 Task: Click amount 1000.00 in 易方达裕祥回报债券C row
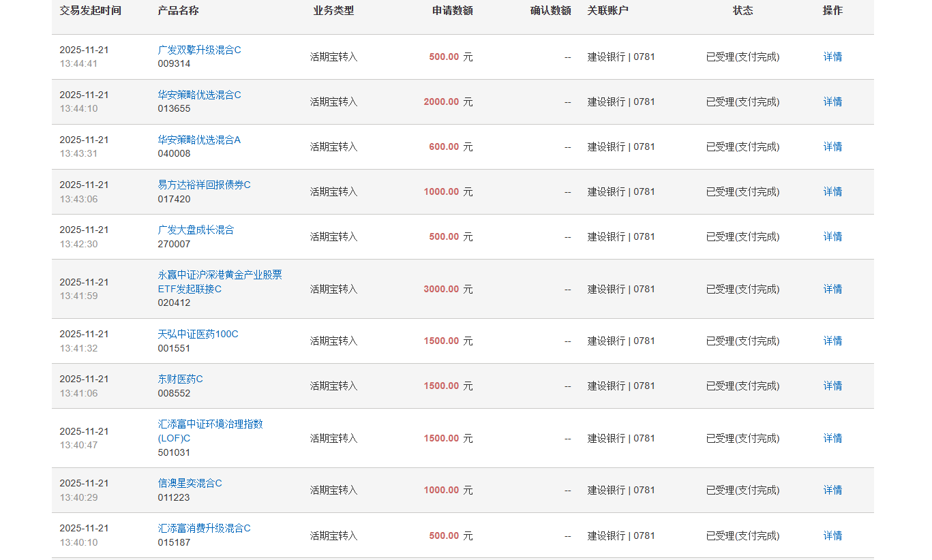click(x=441, y=191)
